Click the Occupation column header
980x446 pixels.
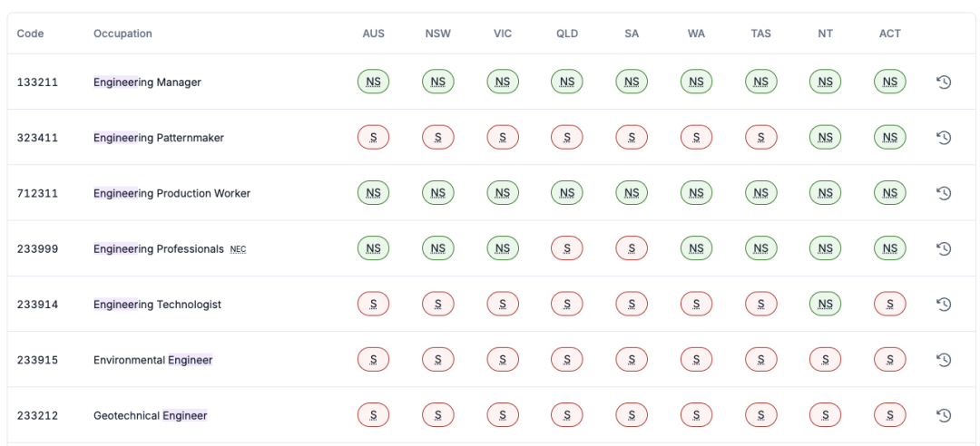pyautogui.click(x=122, y=34)
